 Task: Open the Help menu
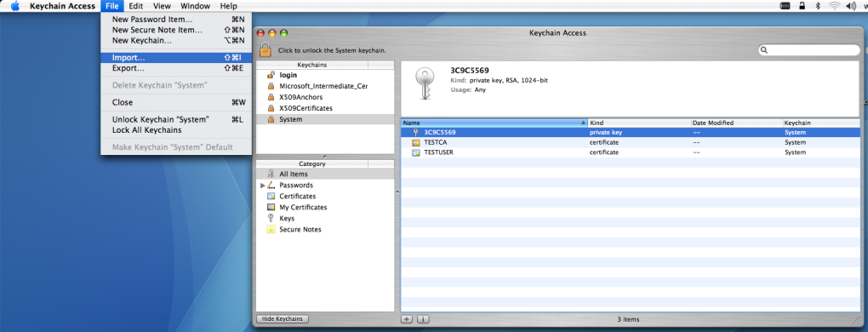click(229, 6)
